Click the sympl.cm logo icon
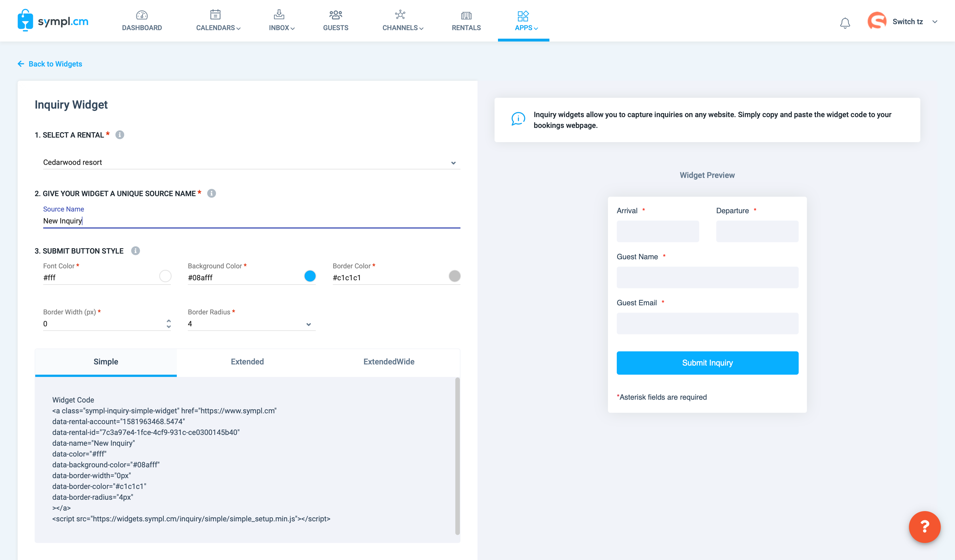 [x=25, y=20]
